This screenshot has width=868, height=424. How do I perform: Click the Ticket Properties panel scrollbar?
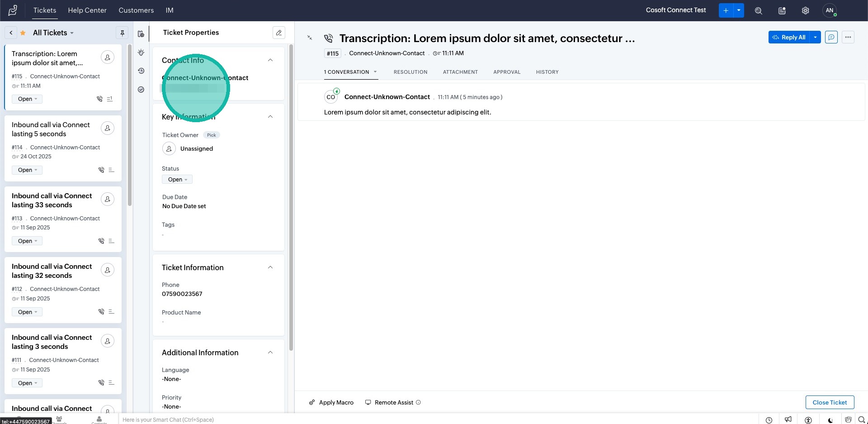coord(291,197)
